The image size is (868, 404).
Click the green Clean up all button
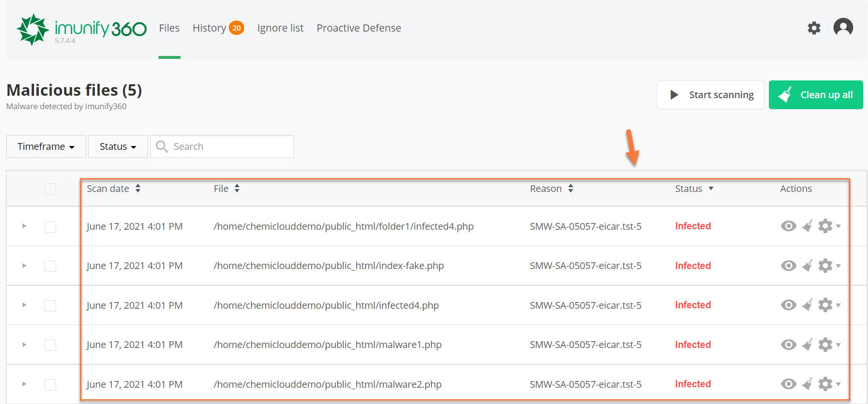[x=815, y=95]
